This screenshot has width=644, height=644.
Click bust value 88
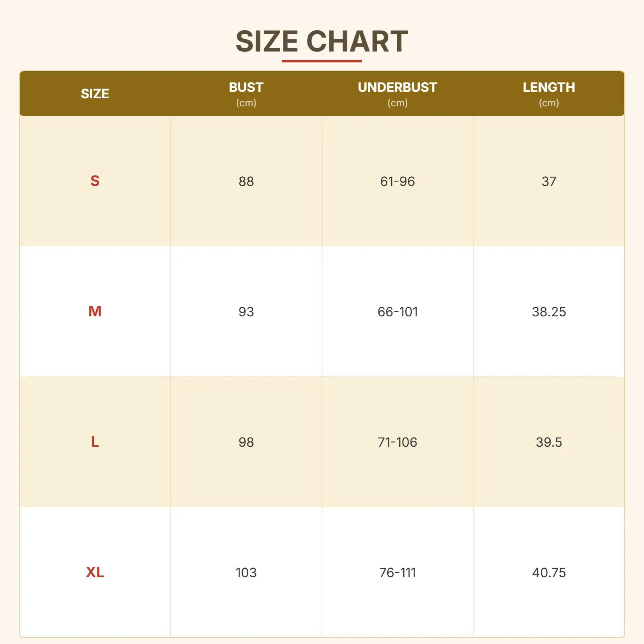tap(246, 182)
